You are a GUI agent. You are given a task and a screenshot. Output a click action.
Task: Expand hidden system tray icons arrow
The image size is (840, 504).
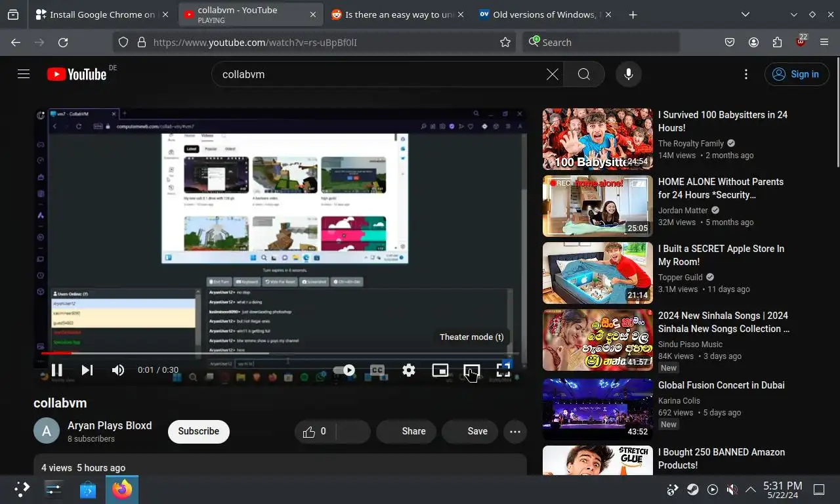pyautogui.click(x=750, y=490)
